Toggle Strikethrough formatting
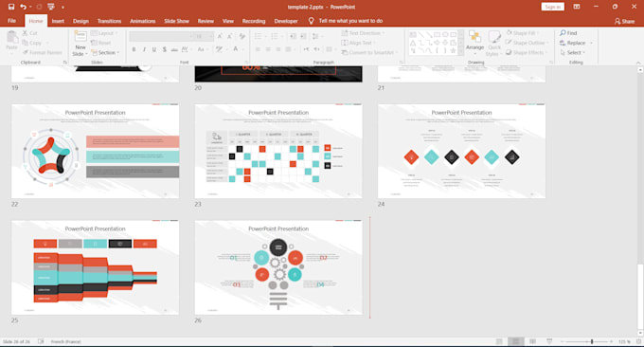Viewport: 644px width, 347px height. tap(174, 49)
